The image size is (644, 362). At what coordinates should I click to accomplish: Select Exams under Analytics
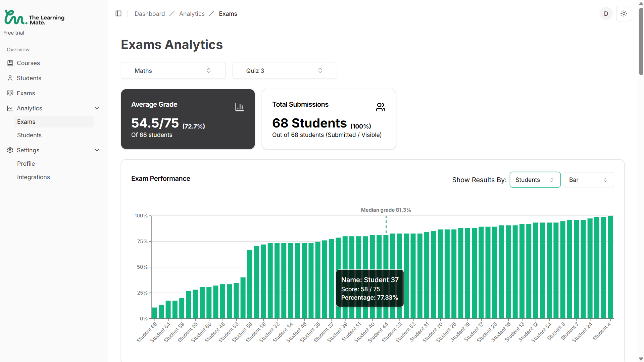[53, 122]
